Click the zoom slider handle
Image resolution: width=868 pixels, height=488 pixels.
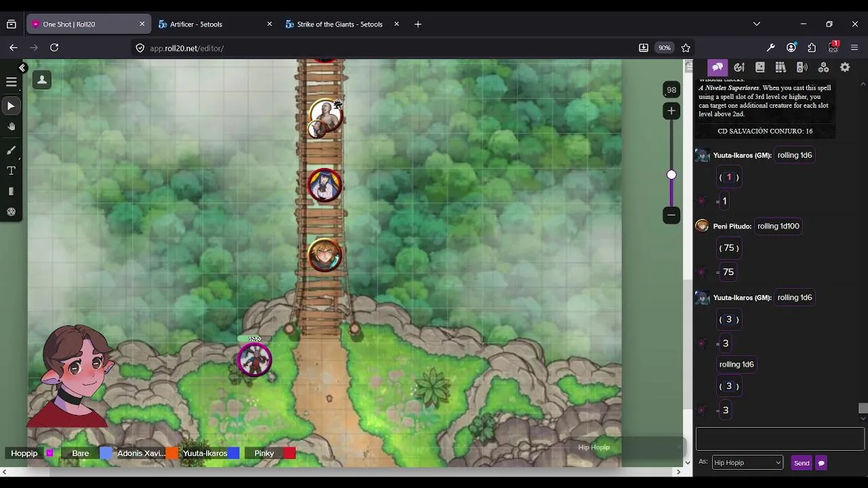point(671,175)
